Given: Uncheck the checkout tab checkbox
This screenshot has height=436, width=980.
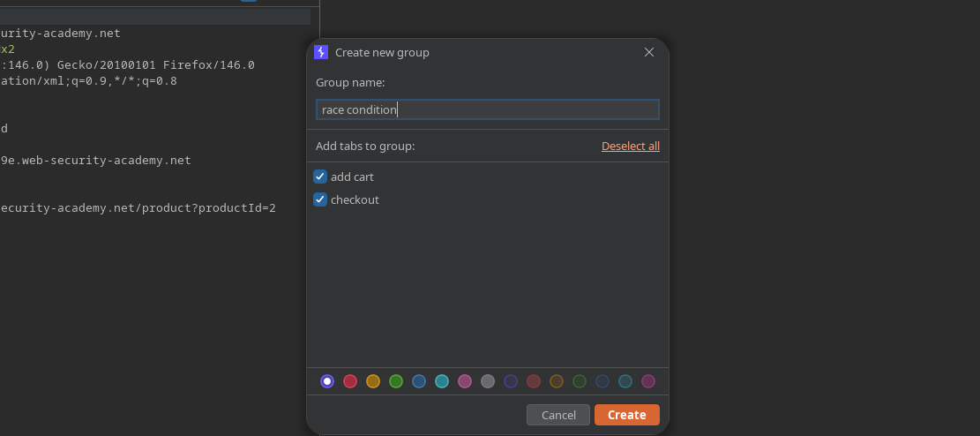Looking at the screenshot, I should point(320,199).
